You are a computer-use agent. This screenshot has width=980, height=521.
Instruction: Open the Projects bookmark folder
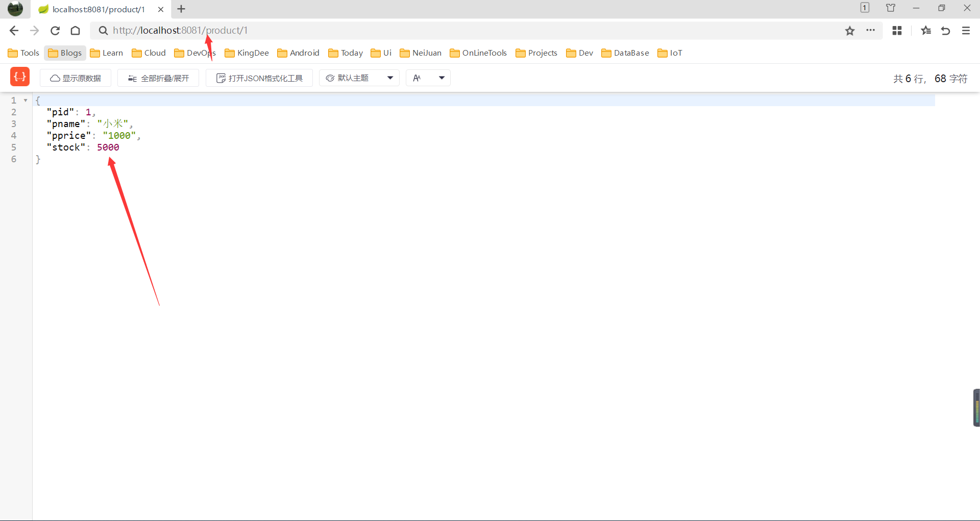click(536, 53)
